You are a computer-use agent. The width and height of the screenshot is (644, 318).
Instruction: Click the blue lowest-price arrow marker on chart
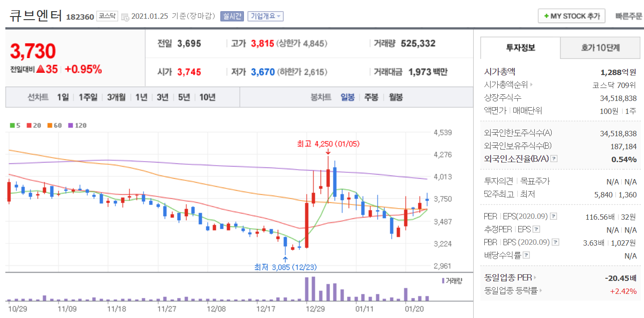click(285, 258)
